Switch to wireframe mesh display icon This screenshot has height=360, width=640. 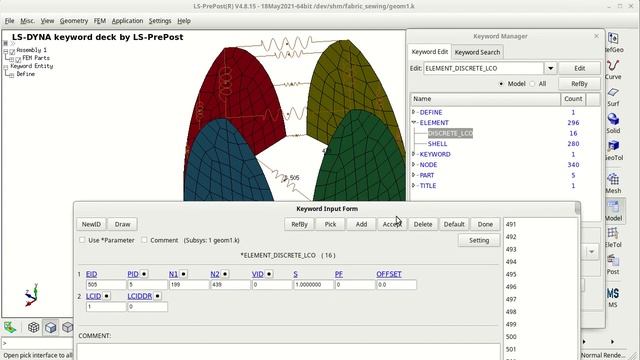(x=33, y=327)
